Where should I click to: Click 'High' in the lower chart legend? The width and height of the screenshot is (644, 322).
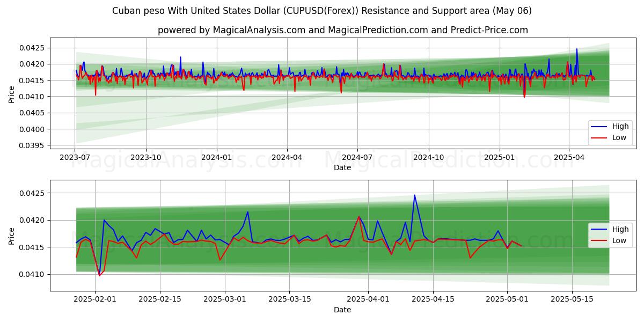(x=619, y=229)
